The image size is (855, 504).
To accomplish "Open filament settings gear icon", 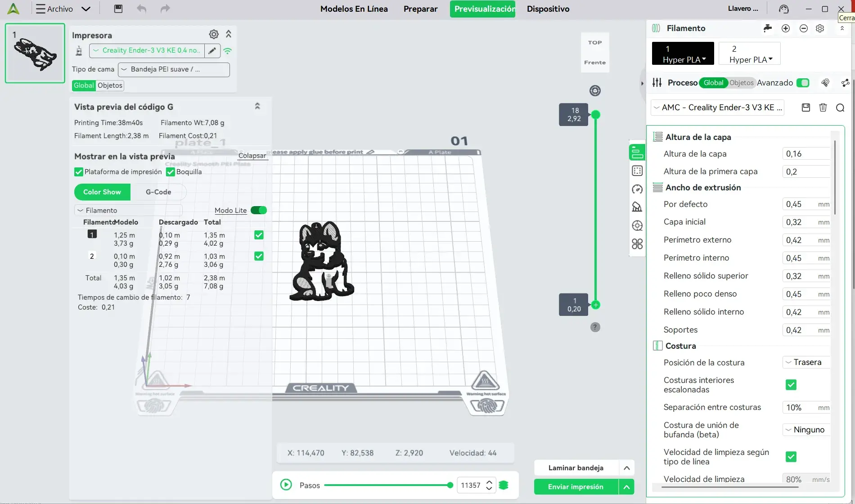I will (x=820, y=28).
